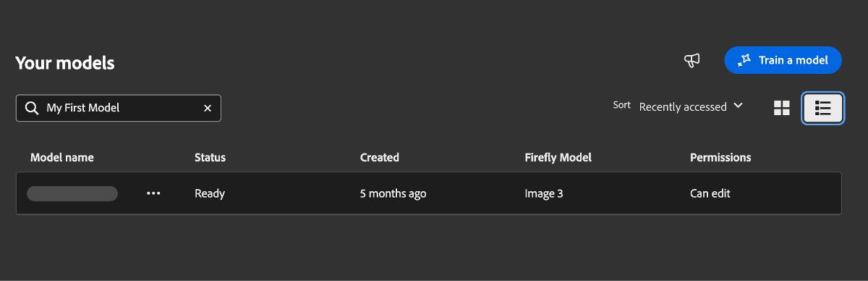
Task: Click the Permissions column header
Action: pyautogui.click(x=720, y=157)
